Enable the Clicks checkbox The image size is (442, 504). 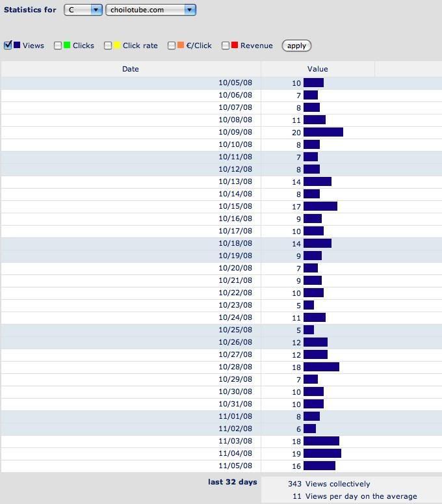click(x=58, y=46)
